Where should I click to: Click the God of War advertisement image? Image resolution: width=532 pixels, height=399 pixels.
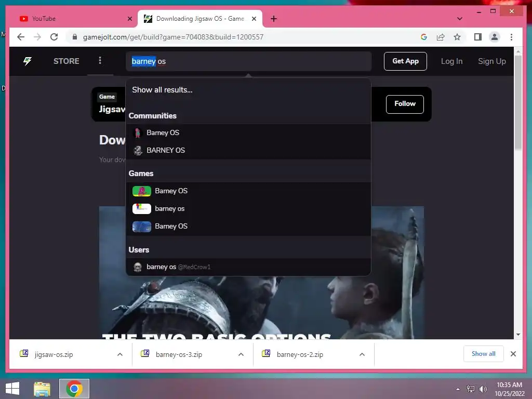tap(261, 272)
